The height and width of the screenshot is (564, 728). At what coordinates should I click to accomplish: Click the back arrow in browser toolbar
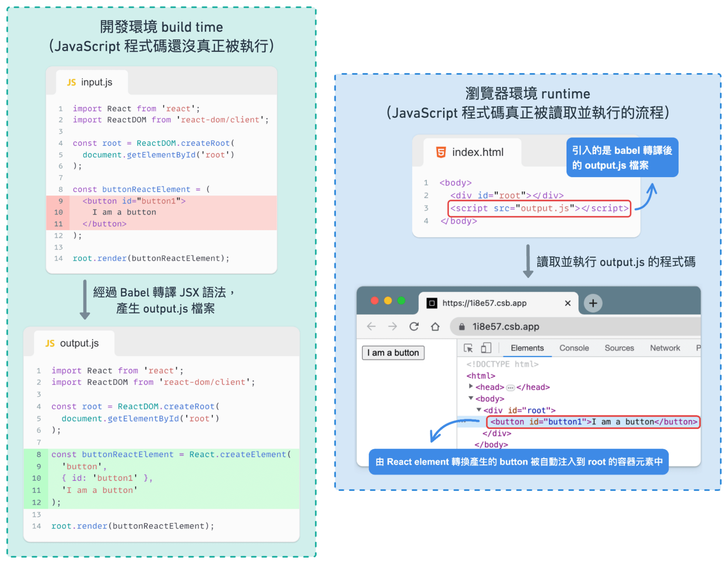[371, 326]
